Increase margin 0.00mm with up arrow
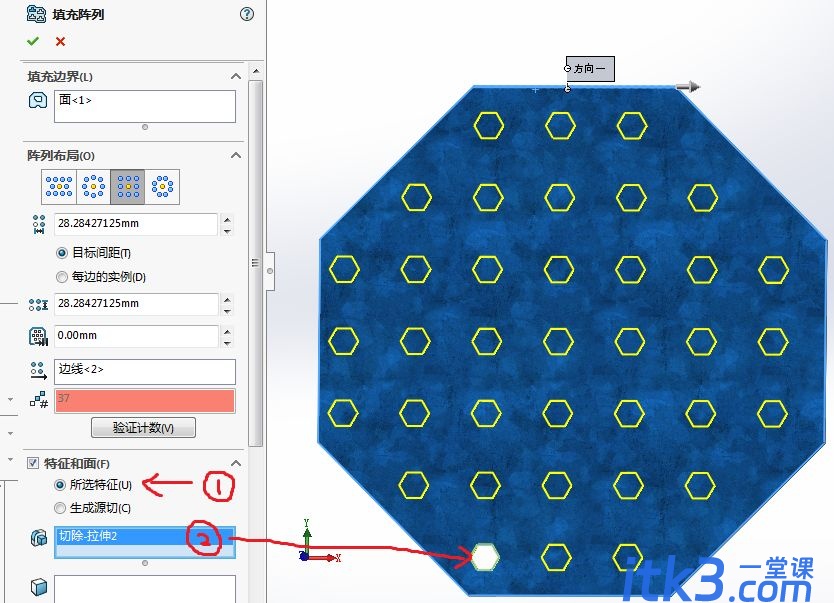This screenshot has width=834, height=603. click(x=227, y=331)
